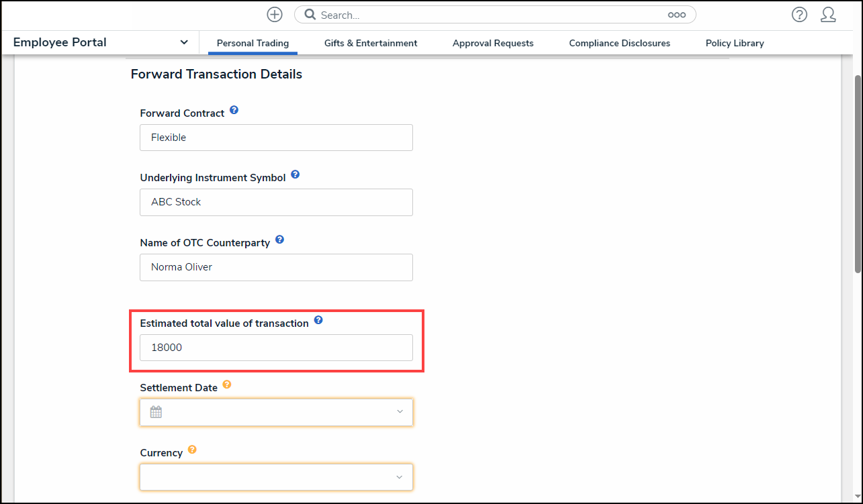Image resolution: width=863 pixels, height=504 pixels.
Task: Click the three-dot advanced search icon
Action: click(x=676, y=15)
